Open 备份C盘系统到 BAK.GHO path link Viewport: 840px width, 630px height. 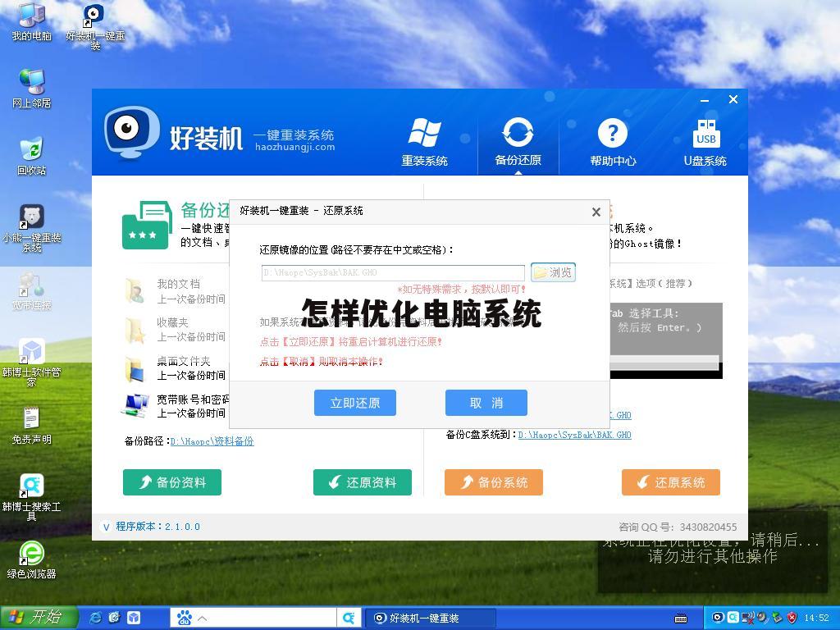[575, 435]
